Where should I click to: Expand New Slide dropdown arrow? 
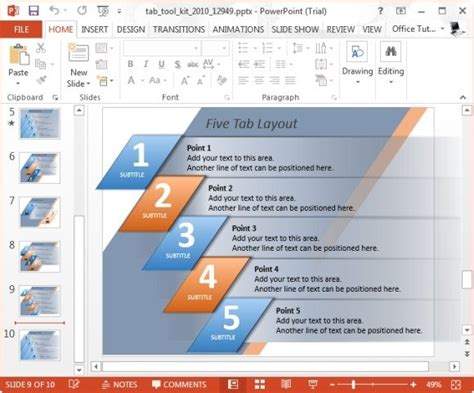[89, 83]
